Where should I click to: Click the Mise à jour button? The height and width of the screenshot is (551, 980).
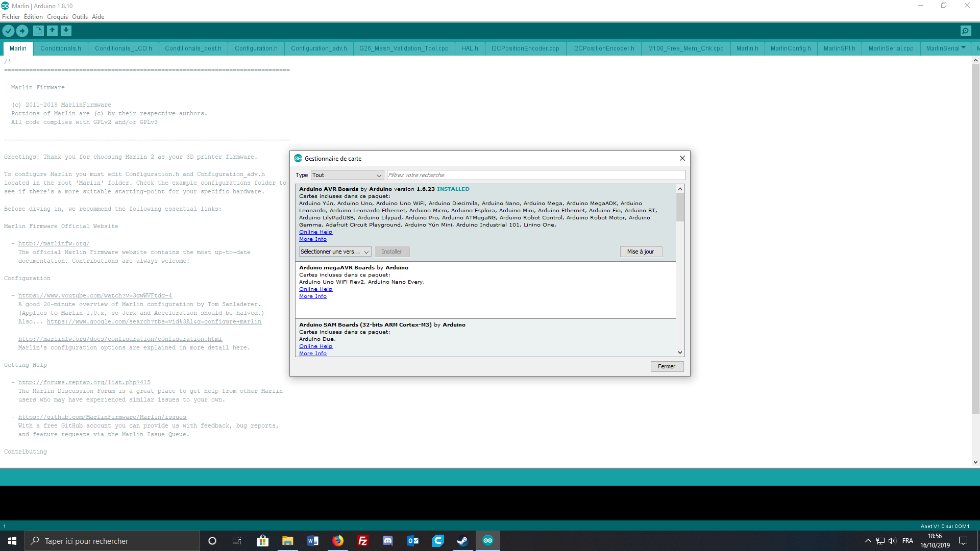coord(641,252)
